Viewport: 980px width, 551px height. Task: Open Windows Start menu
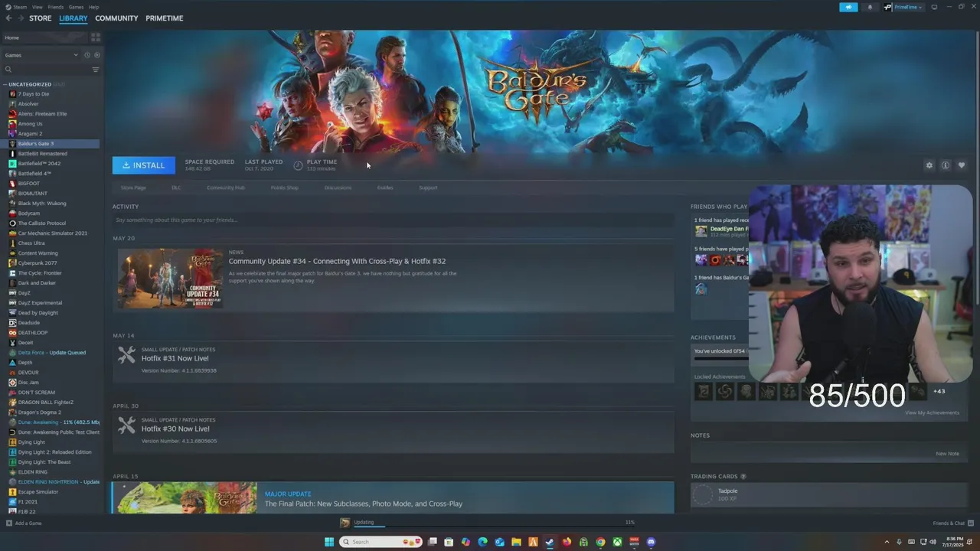click(x=329, y=542)
